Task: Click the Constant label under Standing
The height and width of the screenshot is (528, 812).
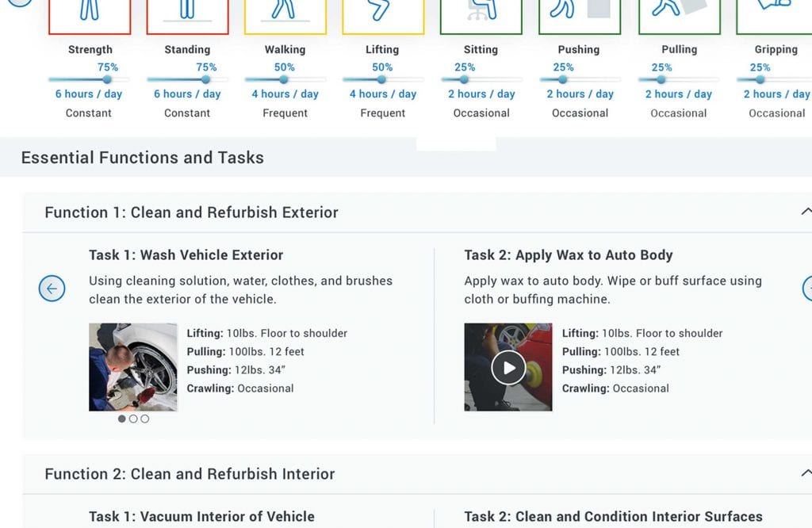Action: point(187,113)
